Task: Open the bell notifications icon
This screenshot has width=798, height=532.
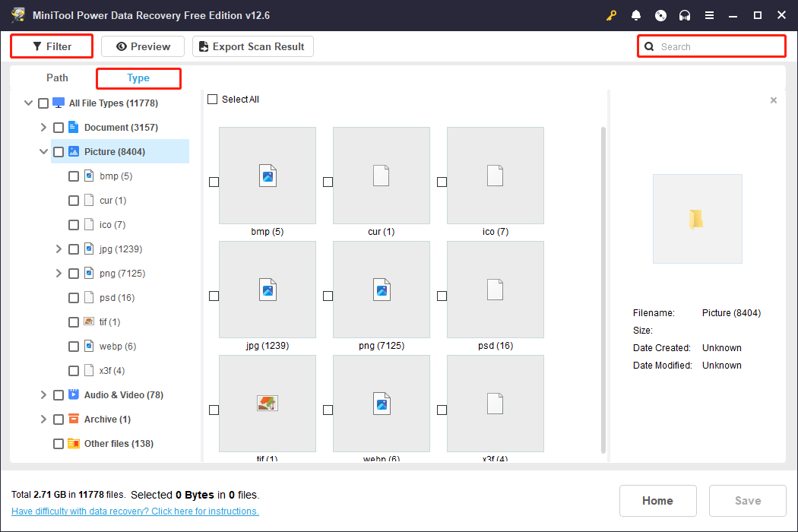Action: click(x=636, y=16)
